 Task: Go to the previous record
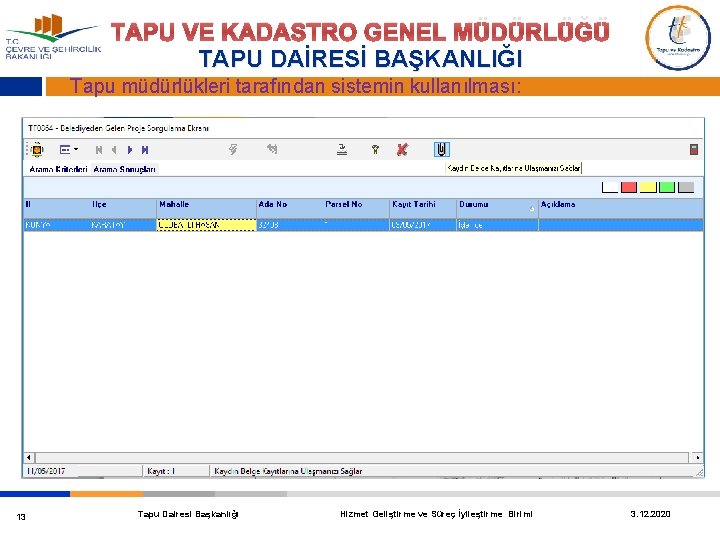tap(114, 150)
